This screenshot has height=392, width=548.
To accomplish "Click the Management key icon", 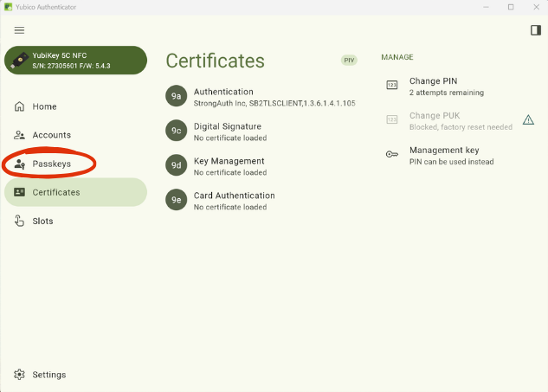I will coord(392,154).
